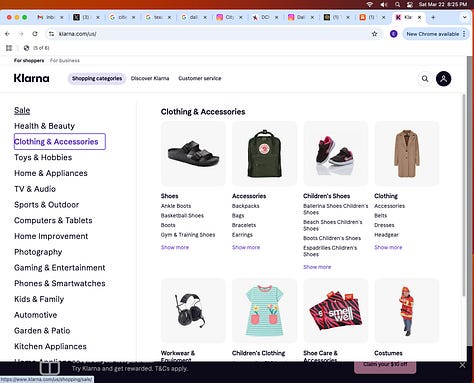Bookmark this page with the star icon
474x383 pixels.
[374, 34]
